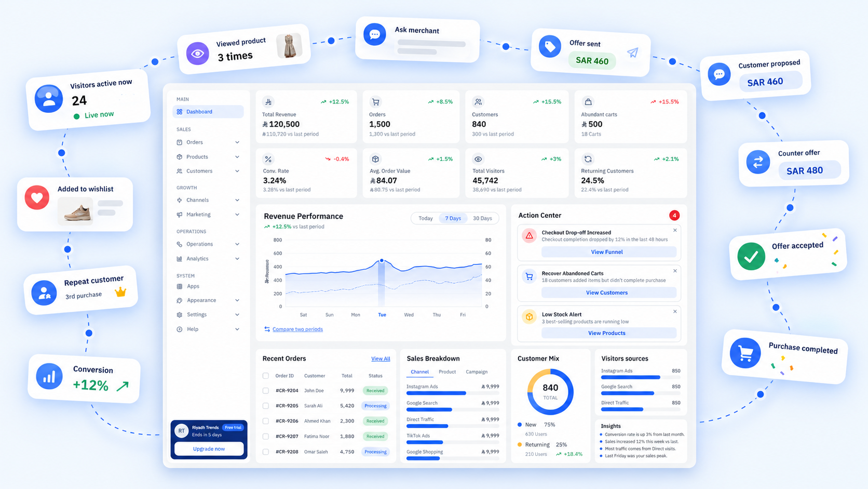Check the box for order #CR-9206
868x489 pixels.
[x=266, y=421]
